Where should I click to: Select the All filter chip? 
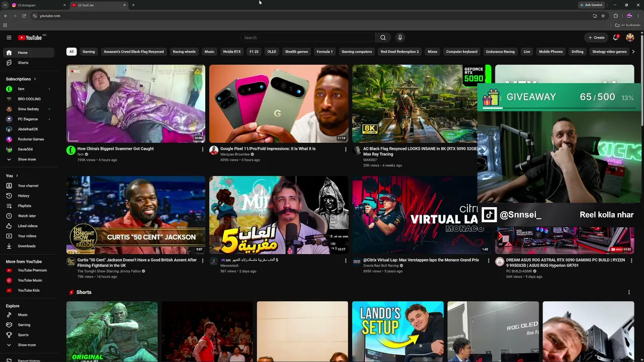[71, 51]
